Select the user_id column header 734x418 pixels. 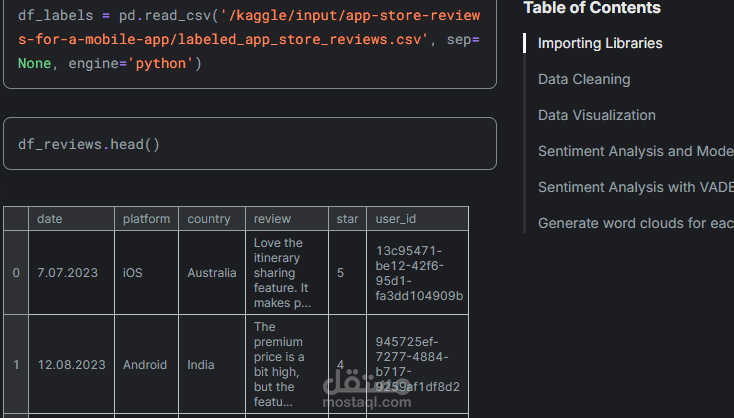click(x=395, y=219)
